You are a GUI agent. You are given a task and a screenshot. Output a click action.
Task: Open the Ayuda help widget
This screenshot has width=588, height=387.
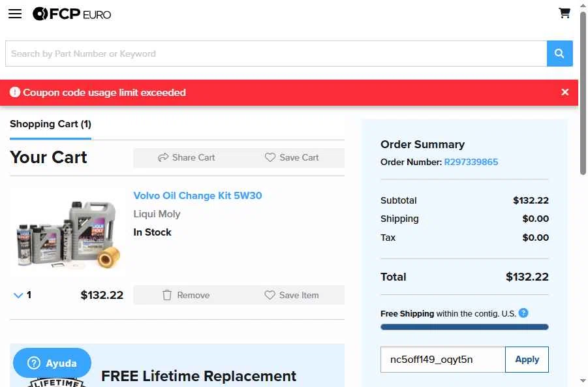coord(52,363)
